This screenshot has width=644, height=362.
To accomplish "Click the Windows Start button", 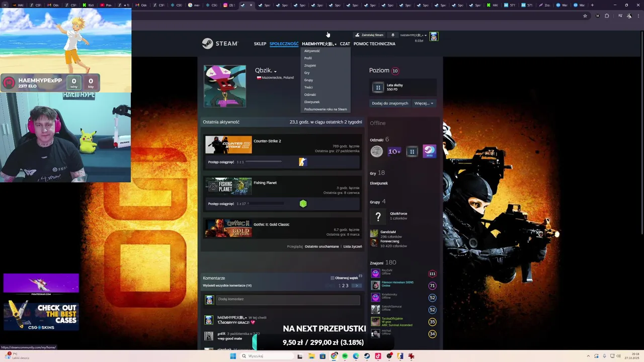I will click(233, 356).
